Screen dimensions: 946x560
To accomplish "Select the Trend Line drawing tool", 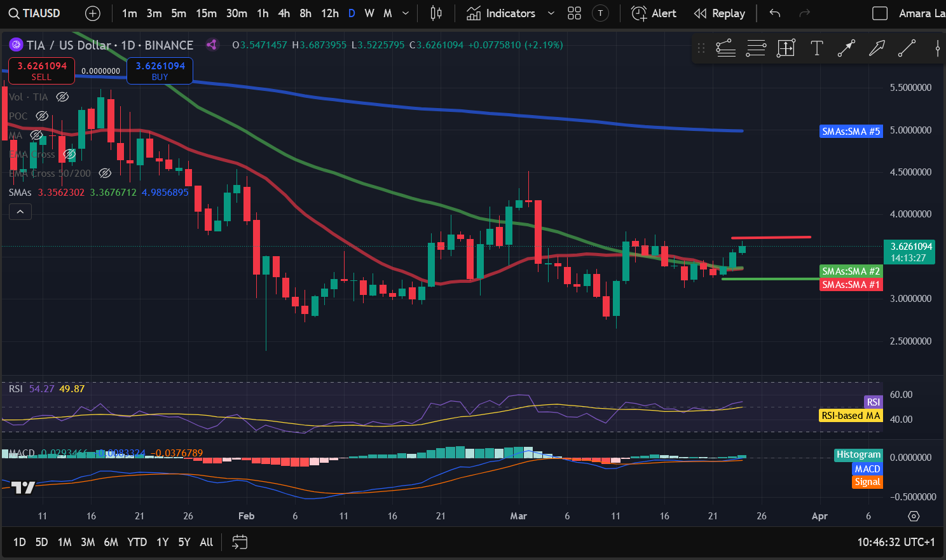I will point(907,48).
